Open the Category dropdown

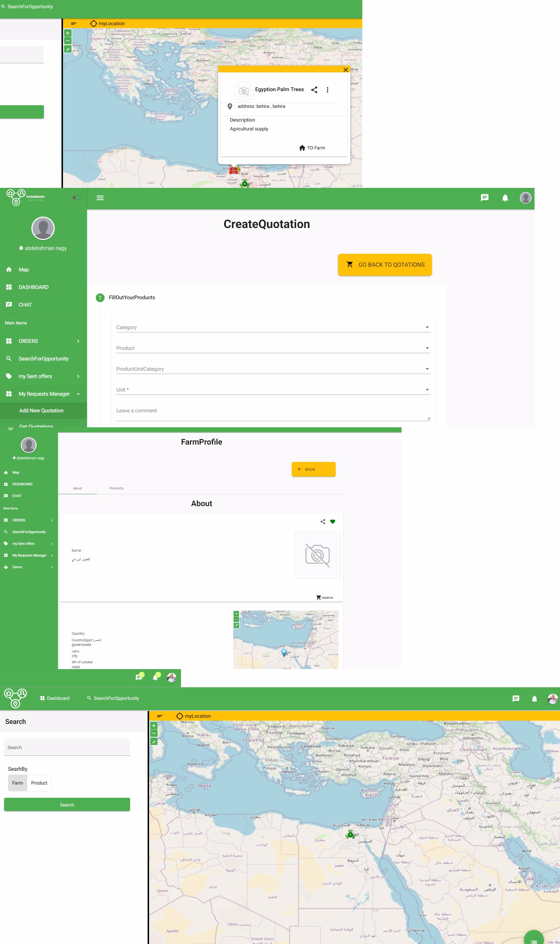click(x=272, y=327)
